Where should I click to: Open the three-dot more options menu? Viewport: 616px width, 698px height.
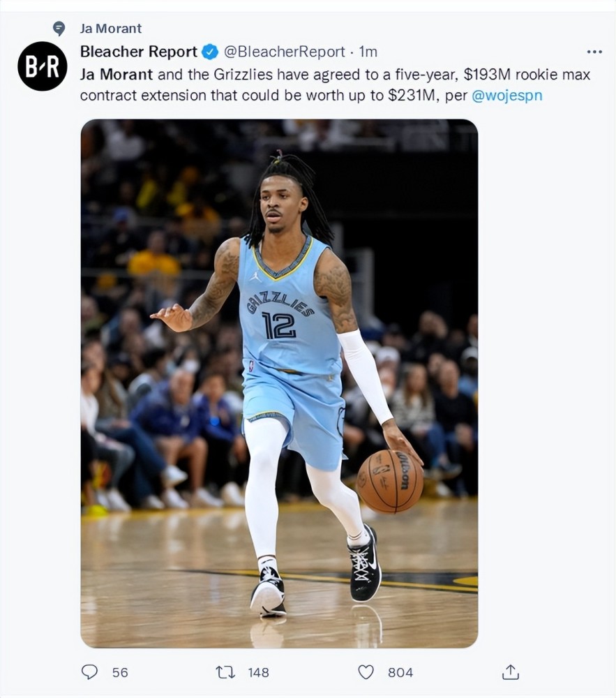click(594, 52)
